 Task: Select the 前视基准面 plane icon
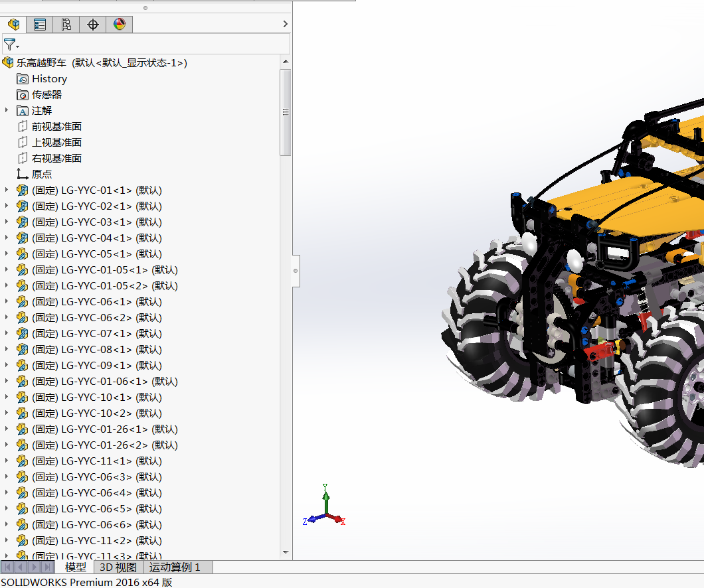pos(23,127)
